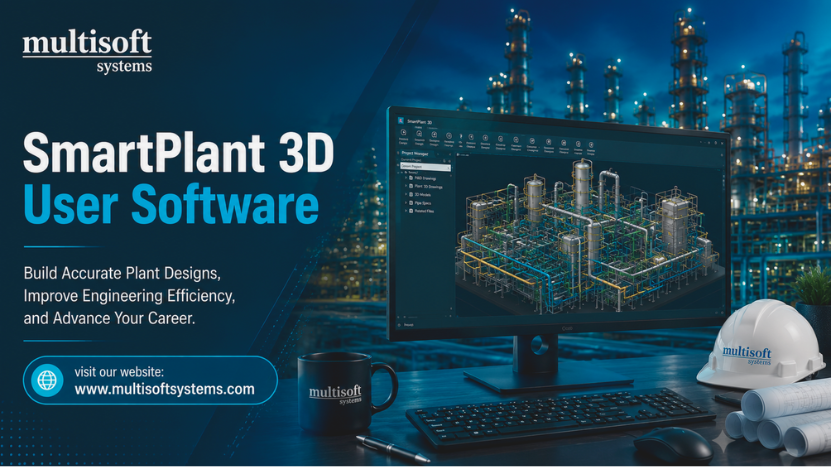Click the SmartPlant 3D app icon in the title bar
831x467 pixels.
point(401,121)
